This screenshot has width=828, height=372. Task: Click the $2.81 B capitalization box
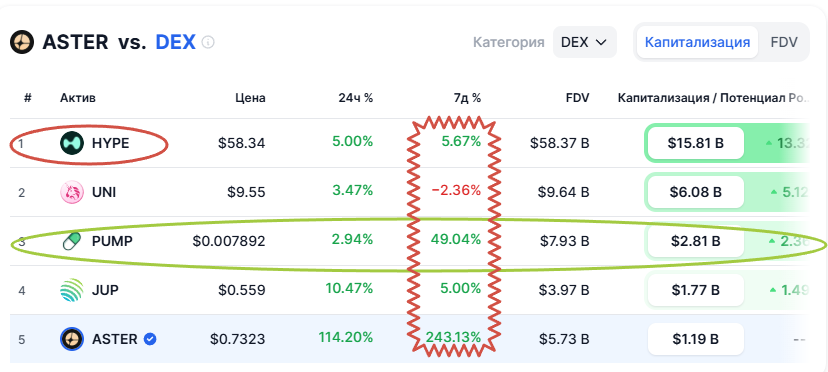click(695, 241)
